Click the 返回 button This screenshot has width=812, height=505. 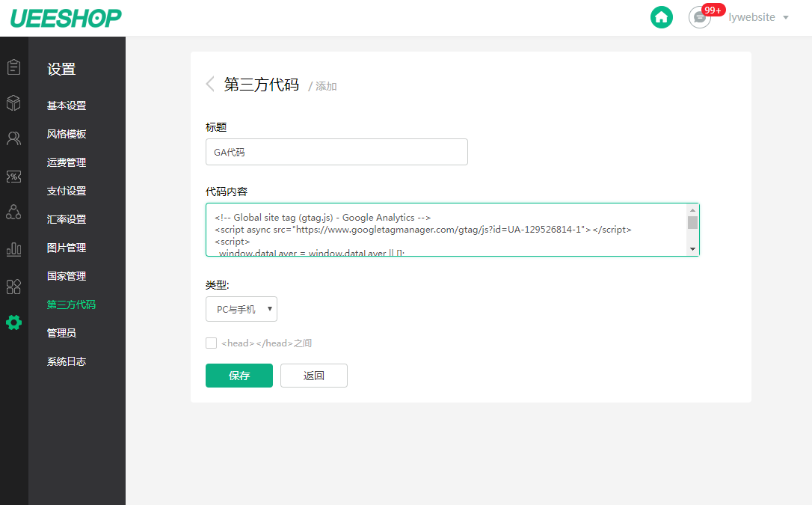(314, 376)
